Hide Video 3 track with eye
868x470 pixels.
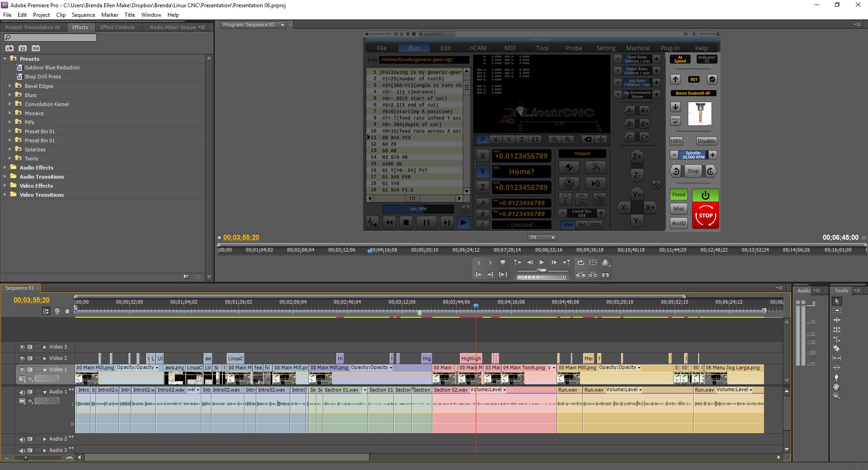tap(22, 347)
